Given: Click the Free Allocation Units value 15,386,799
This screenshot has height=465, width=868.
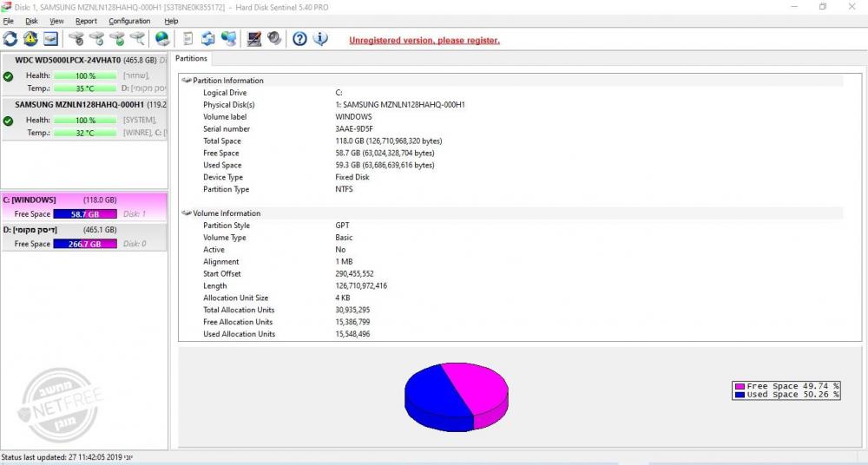Looking at the screenshot, I should point(352,322).
